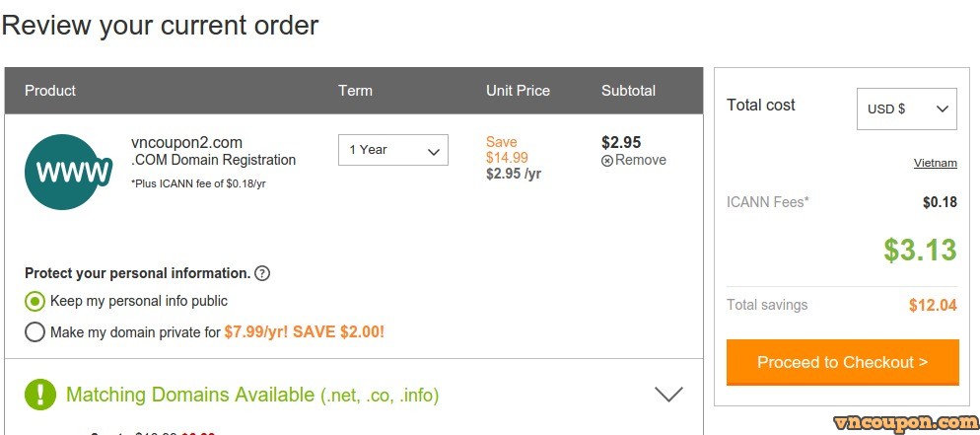The width and height of the screenshot is (980, 435).
Task: Click the green exclamation alert icon
Action: 40,395
